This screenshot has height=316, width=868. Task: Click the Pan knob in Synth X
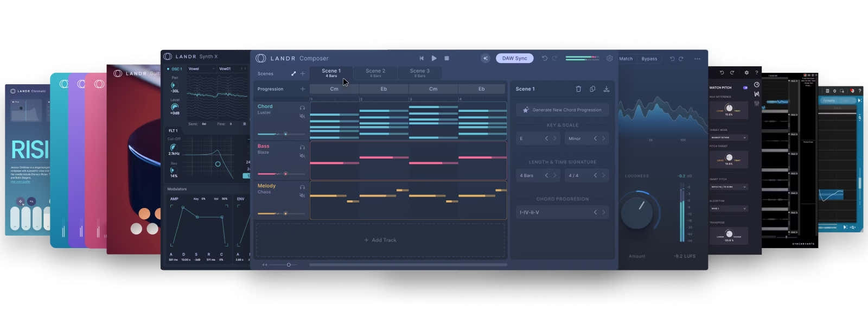coord(174,85)
